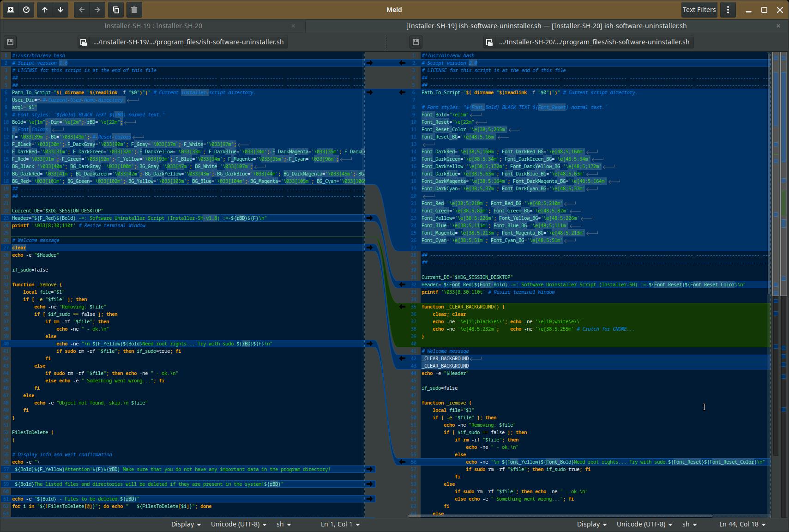This screenshot has height=532, width=789.
Task: Expand right pane Unicode (UTF-8) encoding menu
Action: tap(644, 524)
